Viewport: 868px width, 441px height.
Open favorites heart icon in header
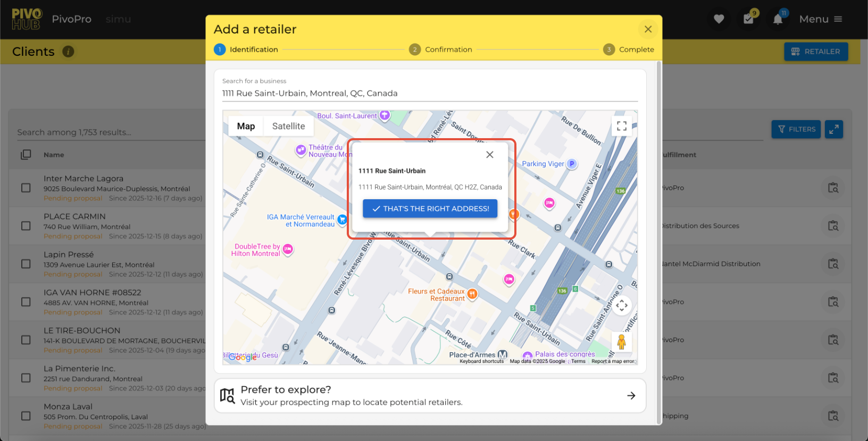coord(719,19)
